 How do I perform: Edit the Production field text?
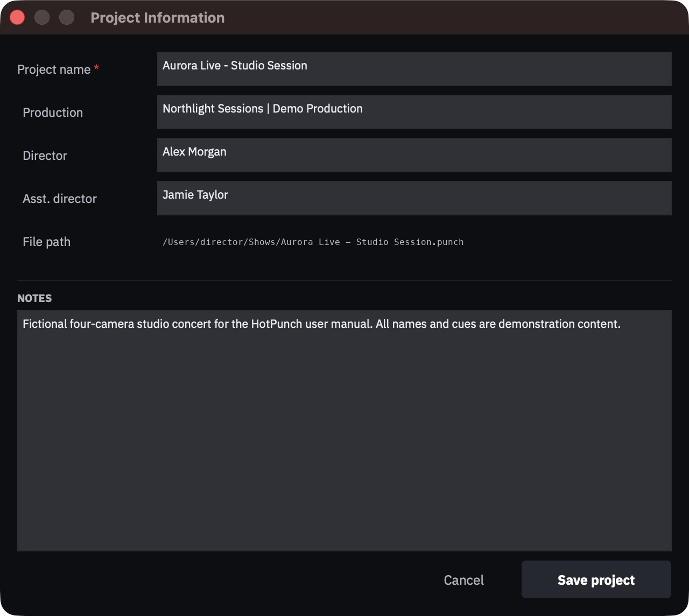[414, 112]
